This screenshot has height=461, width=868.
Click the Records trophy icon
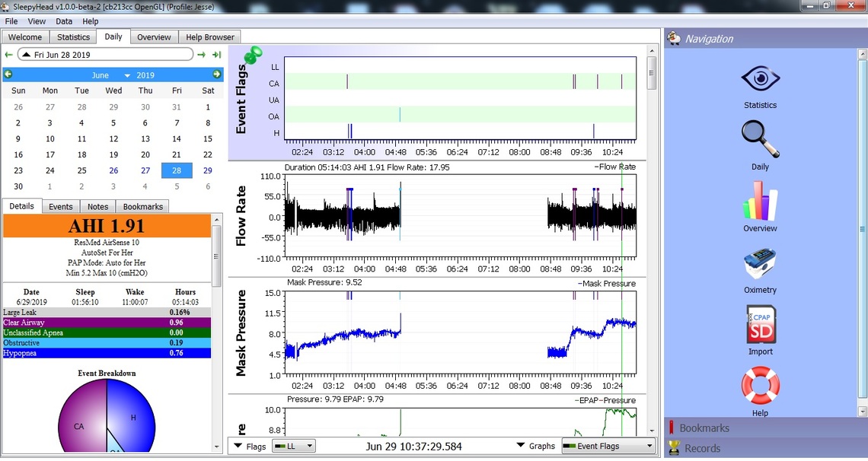(674, 448)
